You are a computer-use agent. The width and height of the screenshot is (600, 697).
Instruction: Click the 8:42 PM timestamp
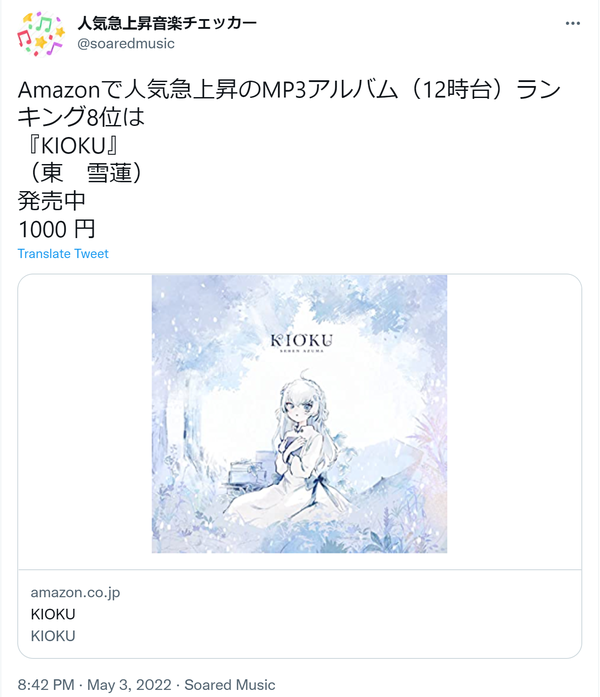click(46, 685)
